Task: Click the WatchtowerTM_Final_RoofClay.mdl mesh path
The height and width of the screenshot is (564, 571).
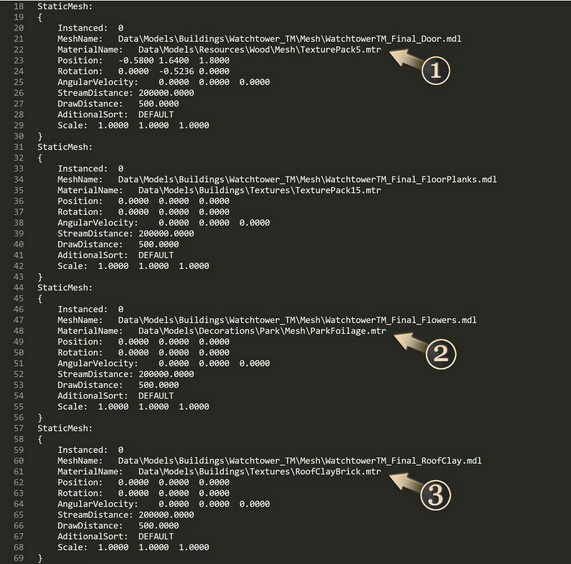Action: tap(299, 461)
